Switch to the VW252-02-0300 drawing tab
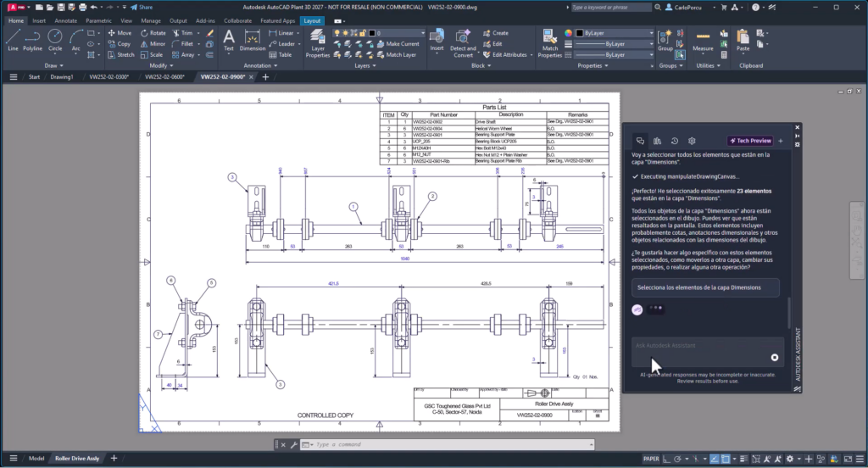Image resolution: width=868 pixels, height=468 pixels. click(108, 77)
